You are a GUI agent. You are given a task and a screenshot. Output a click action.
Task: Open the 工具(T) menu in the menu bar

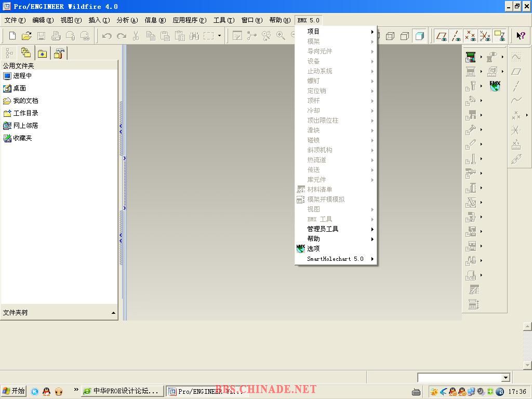click(x=223, y=20)
